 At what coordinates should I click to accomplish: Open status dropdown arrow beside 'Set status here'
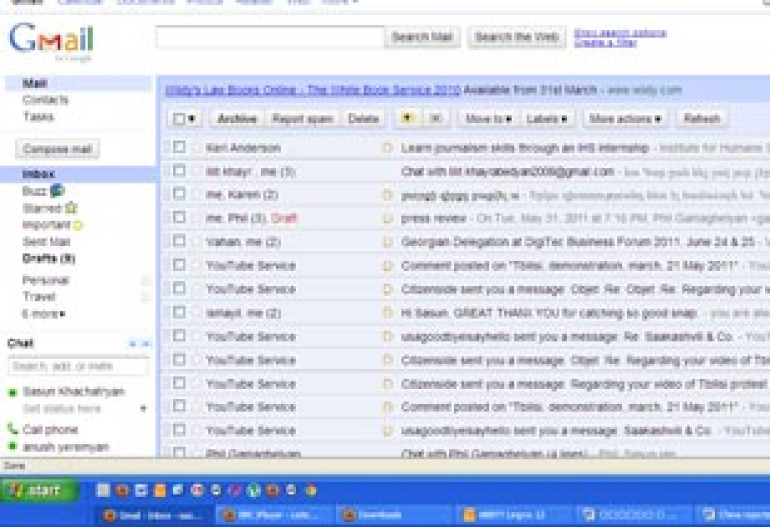143,408
